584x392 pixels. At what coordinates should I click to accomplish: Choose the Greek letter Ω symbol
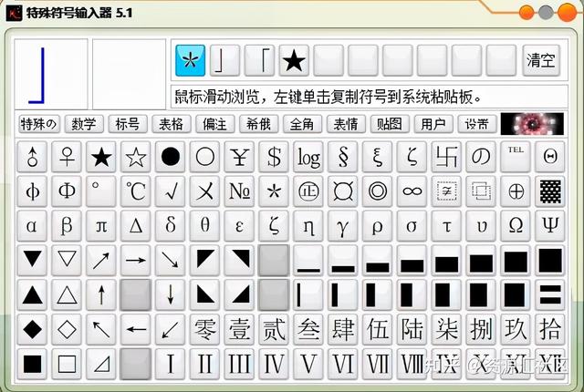coord(516,225)
